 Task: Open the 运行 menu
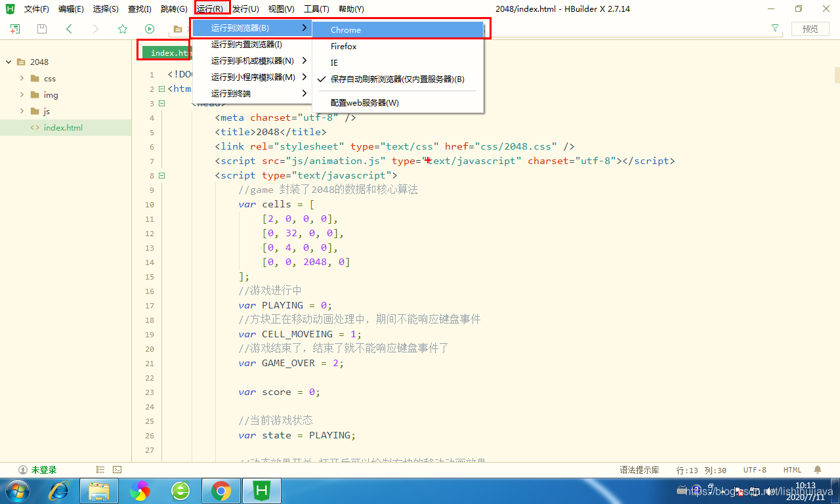(x=210, y=9)
